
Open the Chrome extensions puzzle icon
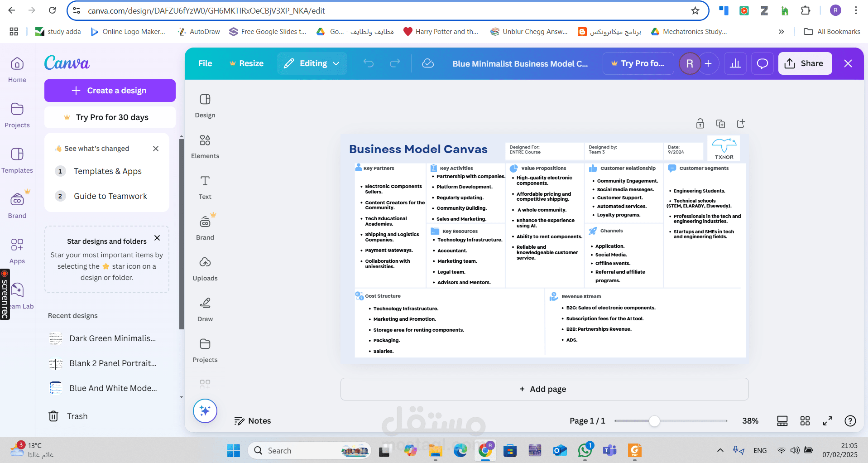[806, 10]
